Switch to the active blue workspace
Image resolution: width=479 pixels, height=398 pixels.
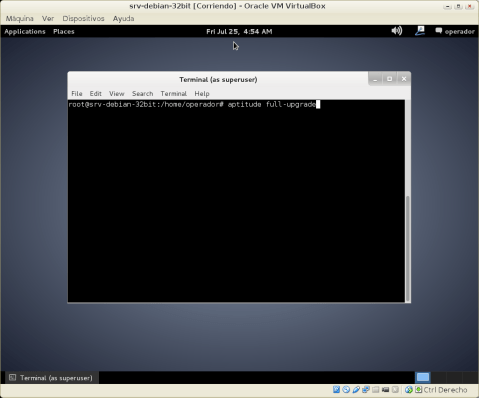423,377
